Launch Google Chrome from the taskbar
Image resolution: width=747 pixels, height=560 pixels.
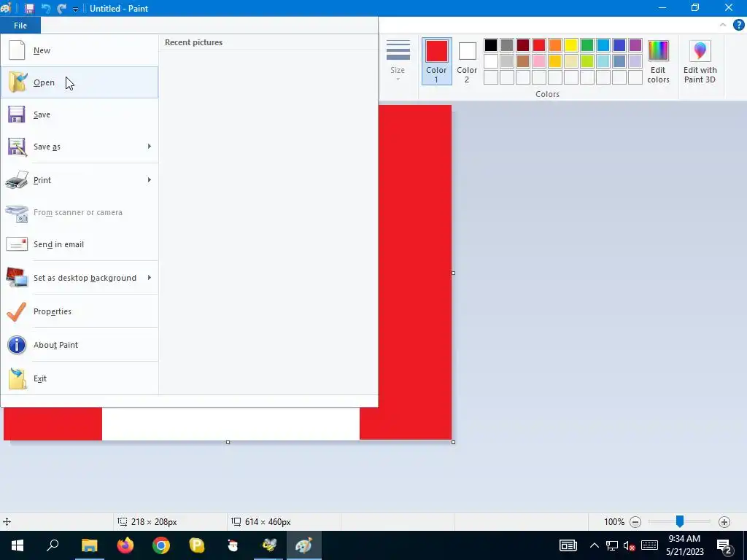point(161,545)
